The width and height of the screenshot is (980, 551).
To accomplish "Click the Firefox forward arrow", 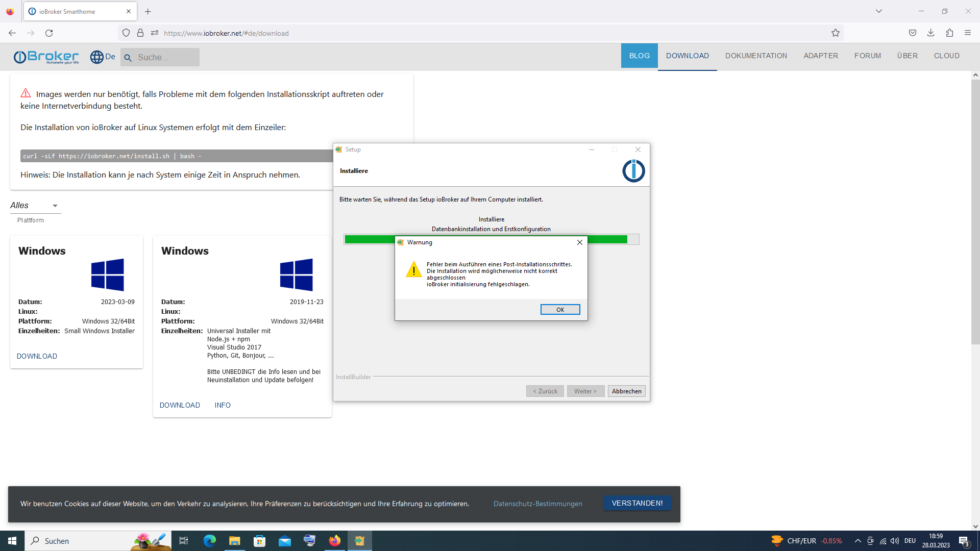I will click(x=31, y=33).
